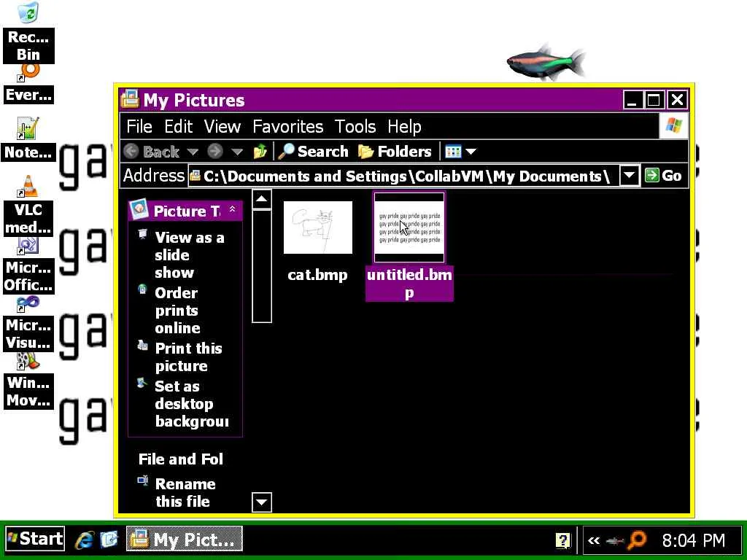The width and height of the screenshot is (747, 560).
Task: Open the View menu
Action: pos(222,127)
